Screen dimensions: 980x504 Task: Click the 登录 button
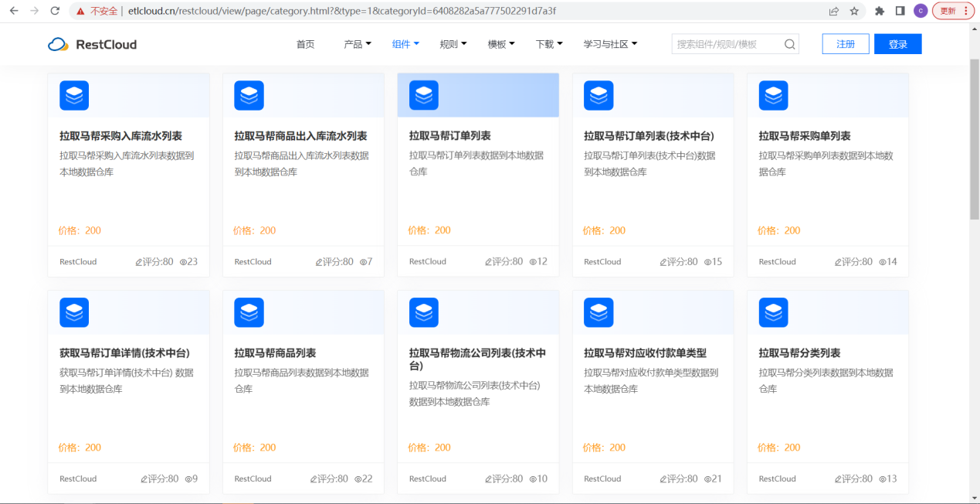pyautogui.click(x=897, y=44)
